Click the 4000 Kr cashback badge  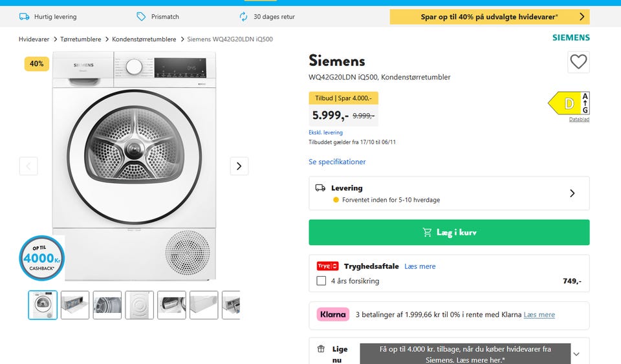coord(42,258)
